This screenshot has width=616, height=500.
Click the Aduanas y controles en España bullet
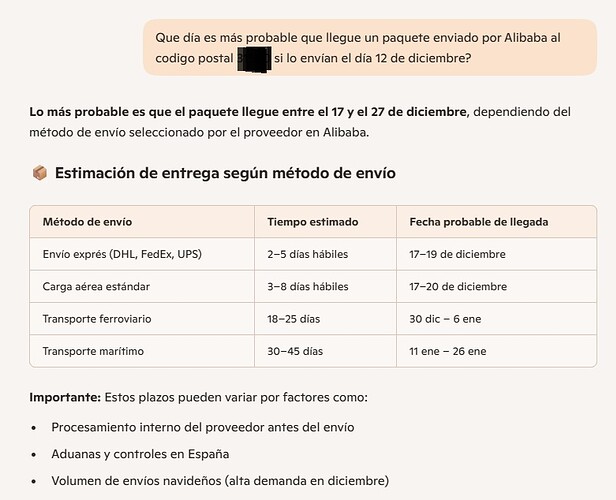pyautogui.click(x=140, y=454)
